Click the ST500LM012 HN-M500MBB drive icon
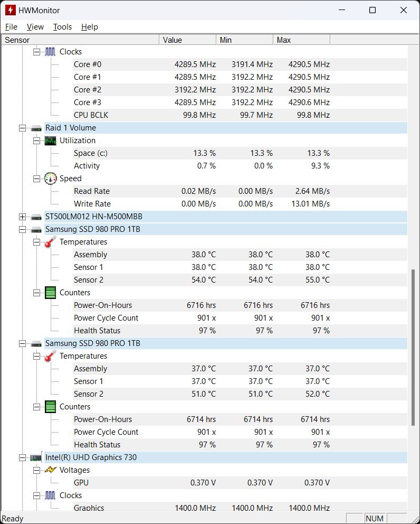This screenshot has height=524, width=420. pyautogui.click(x=36, y=217)
